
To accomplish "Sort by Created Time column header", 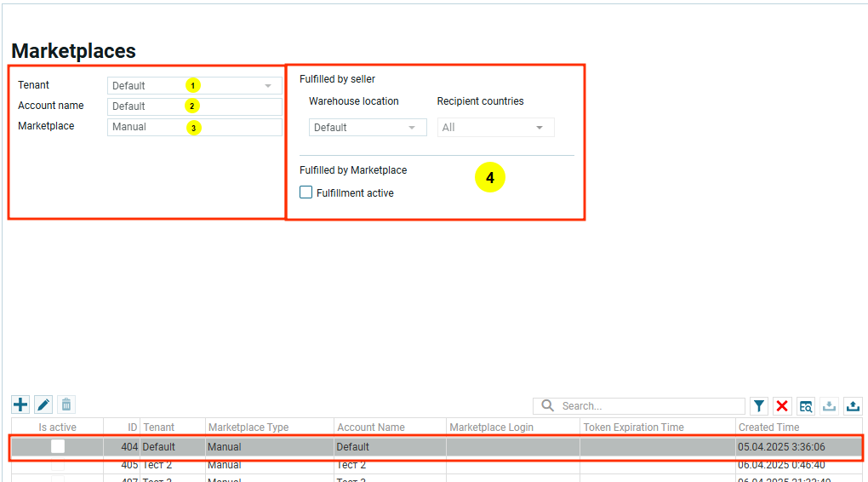I will (768, 427).
